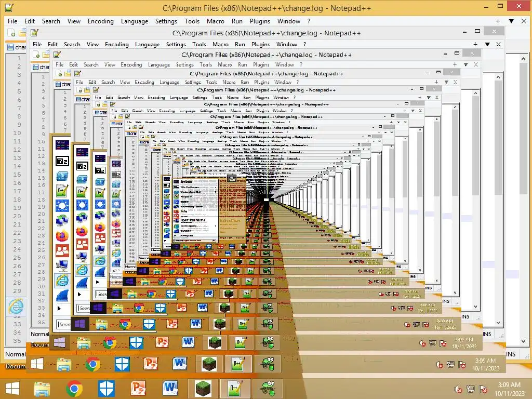The image size is (532, 399).
Task: Open Firefox in the second-largest Start menu list
Action: pos(82,231)
